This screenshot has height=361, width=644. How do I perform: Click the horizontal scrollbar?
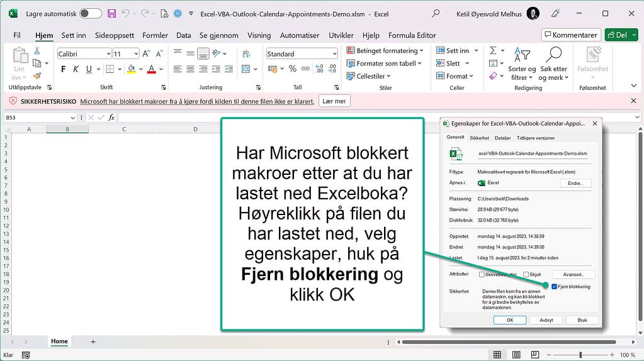[509, 342]
